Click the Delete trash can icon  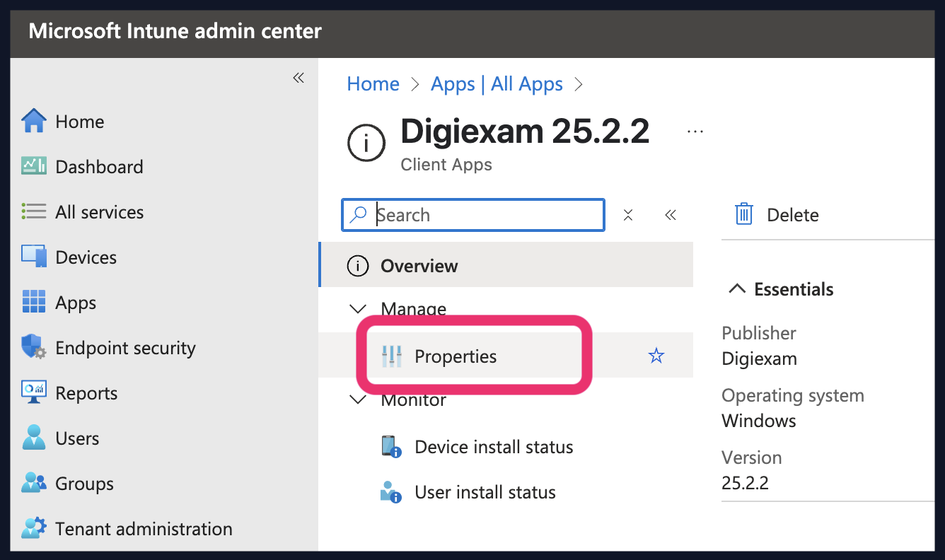[x=744, y=214]
